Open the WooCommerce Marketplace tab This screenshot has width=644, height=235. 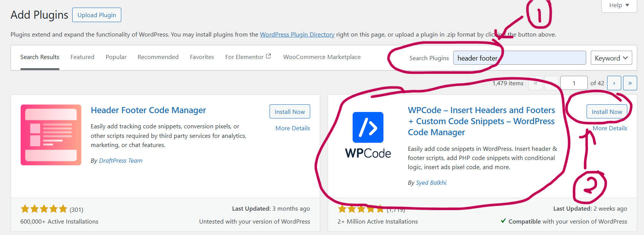pyautogui.click(x=322, y=57)
